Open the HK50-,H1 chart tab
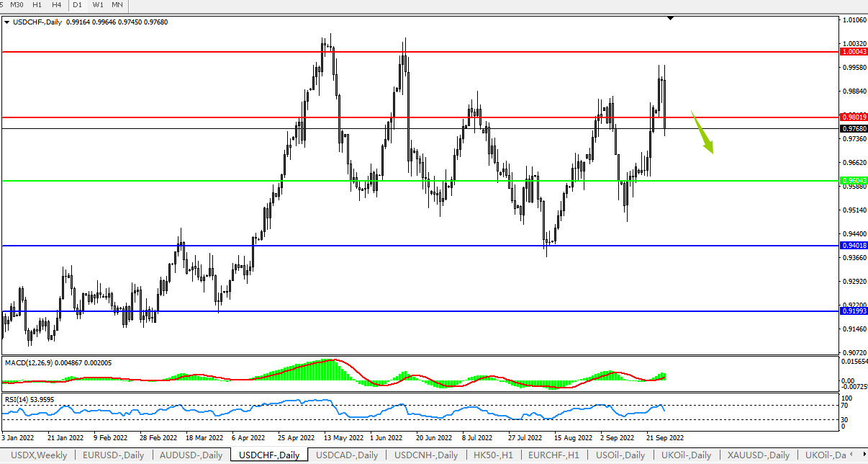Viewport: 868px width, 464px height. tap(493, 455)
